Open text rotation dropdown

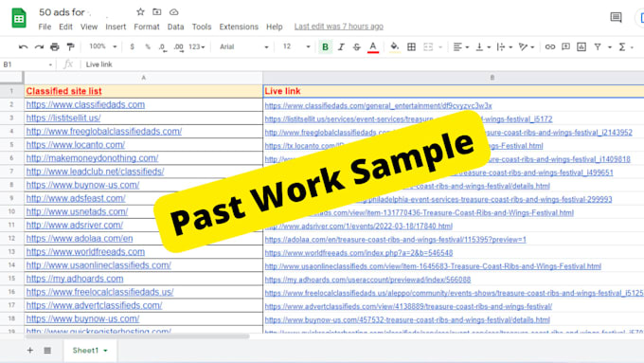click(x=527, y=46)
